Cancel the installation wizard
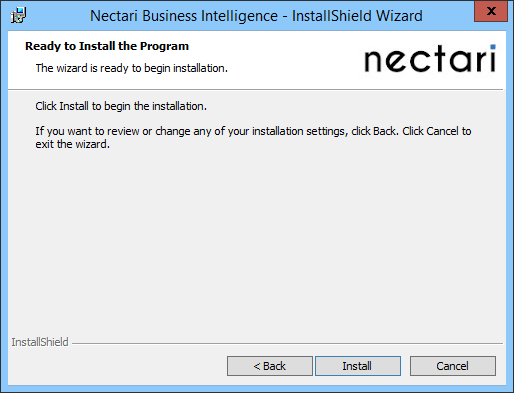This screenshot has height=393, width=514. (x=453, y=366)
